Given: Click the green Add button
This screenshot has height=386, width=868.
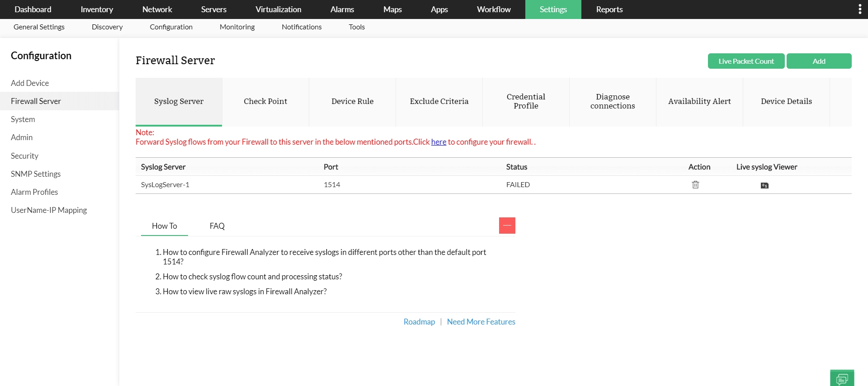Looking at the screenshot, I should click(819, 61).
